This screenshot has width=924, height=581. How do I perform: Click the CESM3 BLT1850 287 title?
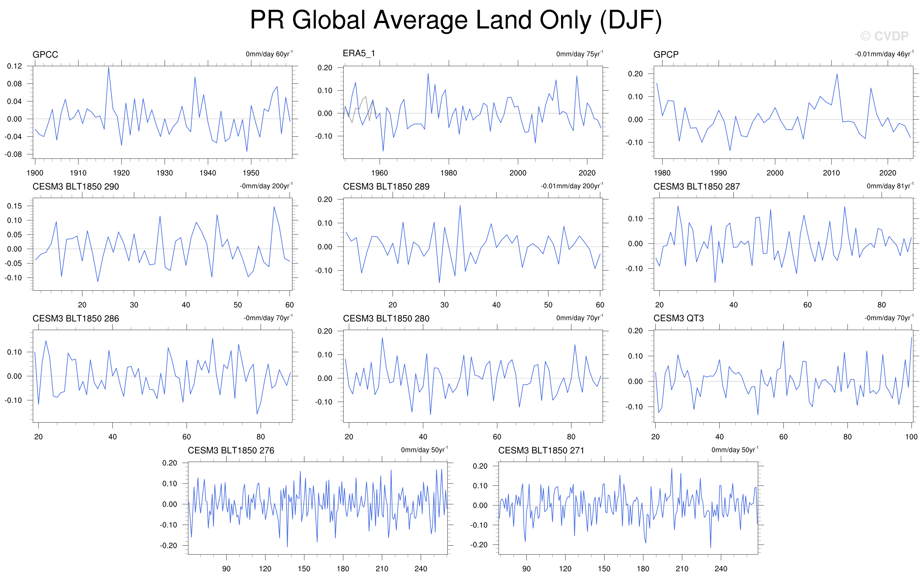(696, 187)
